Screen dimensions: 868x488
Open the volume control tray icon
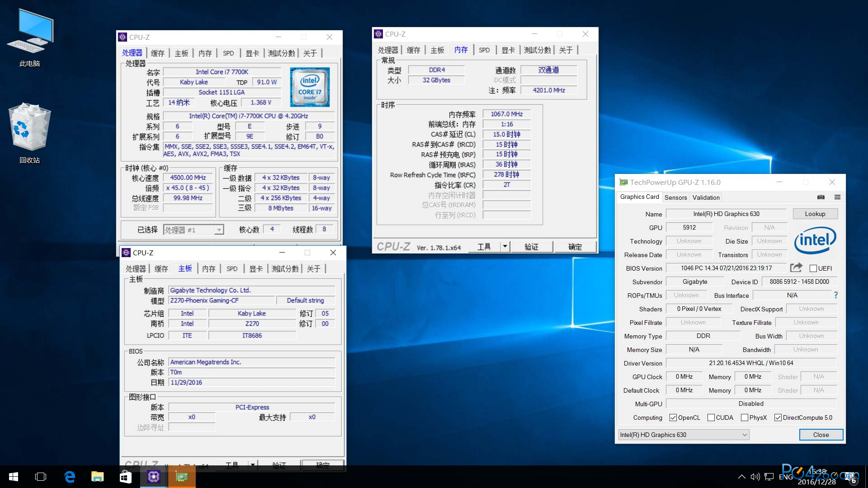point(755,477)
